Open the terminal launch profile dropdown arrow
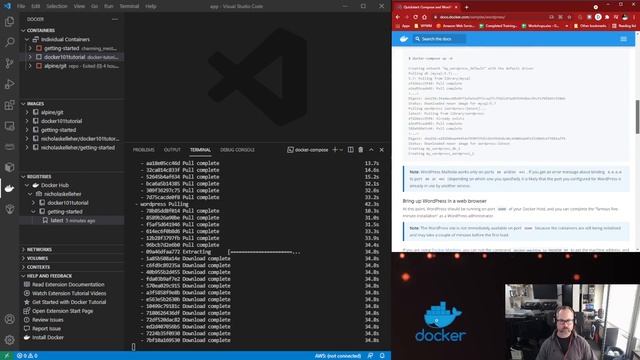The width and height of the screenshot is (640, 360). pyautogui.click(x=341, y=150)
